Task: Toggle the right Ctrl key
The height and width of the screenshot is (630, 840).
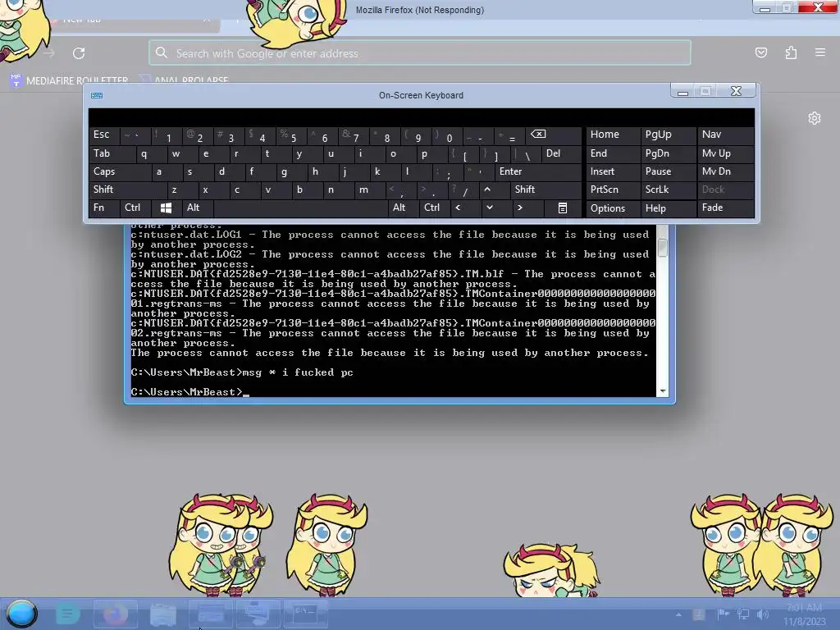Action: coord(435,208)
